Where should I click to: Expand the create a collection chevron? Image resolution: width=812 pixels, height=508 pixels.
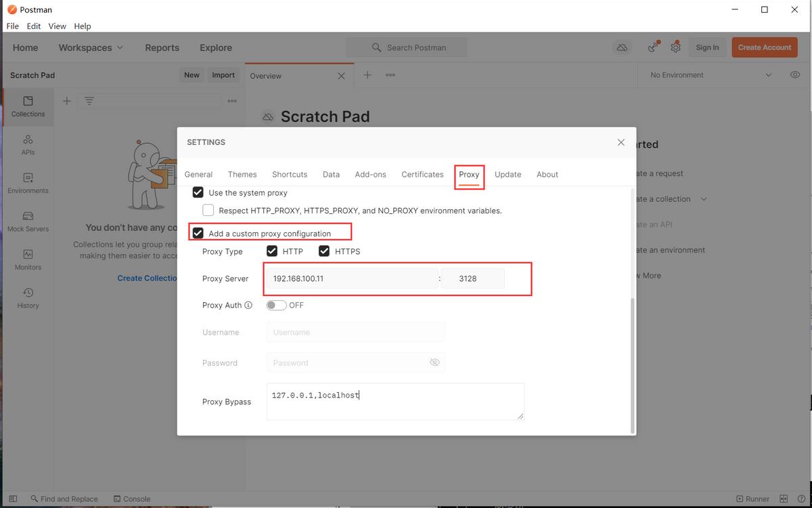pyautogui.click(x=704, y=199)
